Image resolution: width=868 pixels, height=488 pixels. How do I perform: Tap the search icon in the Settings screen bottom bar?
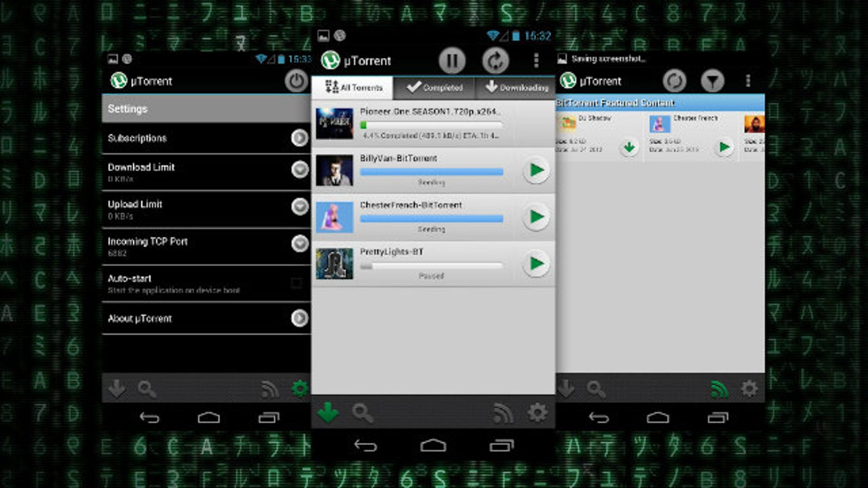147,389
